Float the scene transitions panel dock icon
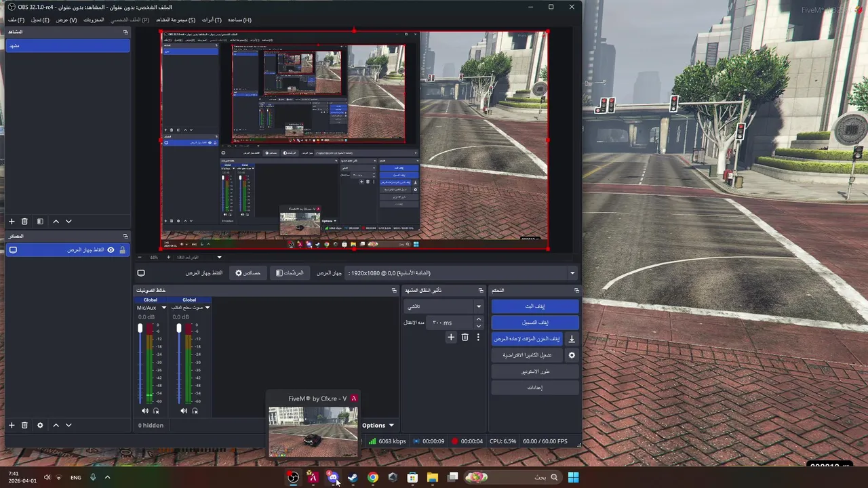The image size is (868, 488). tap(481, 290)
